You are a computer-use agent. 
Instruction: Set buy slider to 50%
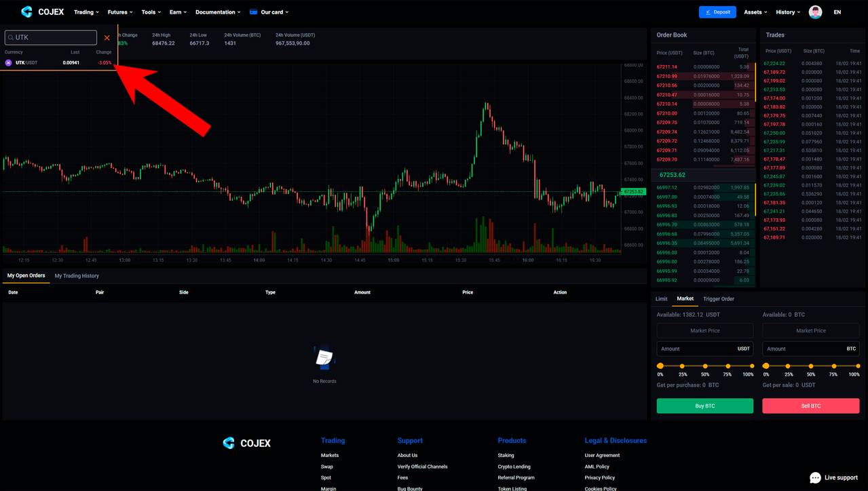click(705, 366)
